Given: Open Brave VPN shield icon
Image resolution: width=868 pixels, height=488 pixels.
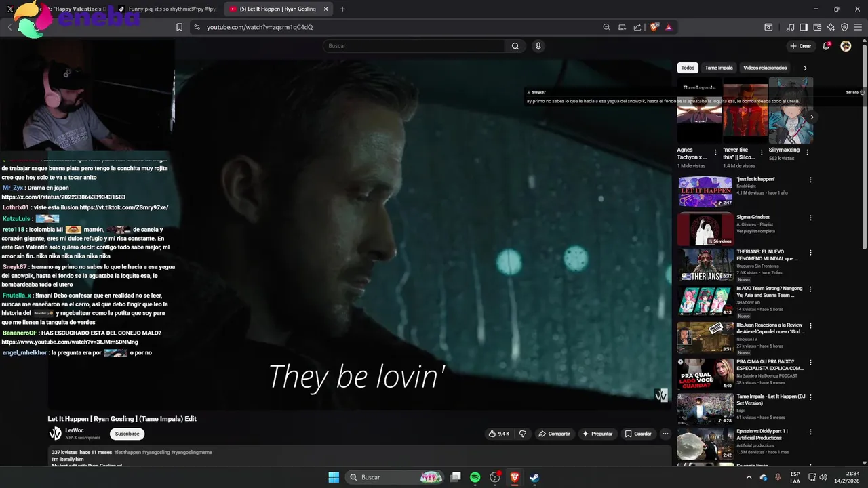Looking at the screenshot, I should [x=844, y=27].
